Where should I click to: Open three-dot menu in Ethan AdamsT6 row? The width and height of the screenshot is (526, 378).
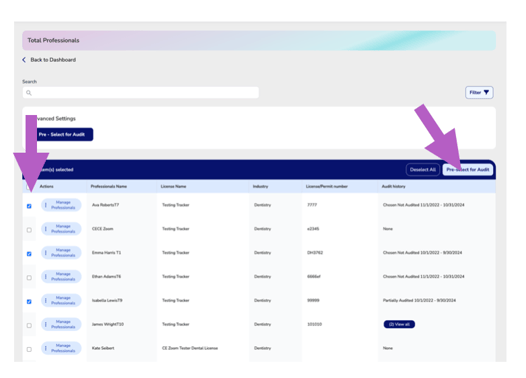point(46,276)
